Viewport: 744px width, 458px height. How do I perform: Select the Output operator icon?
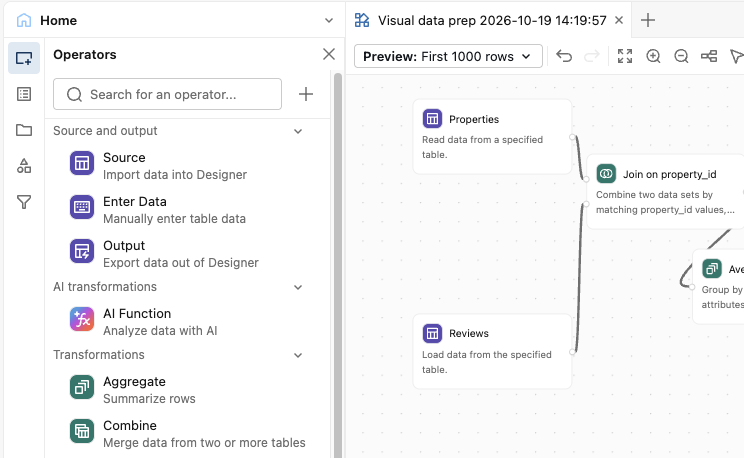pos(82,251)
